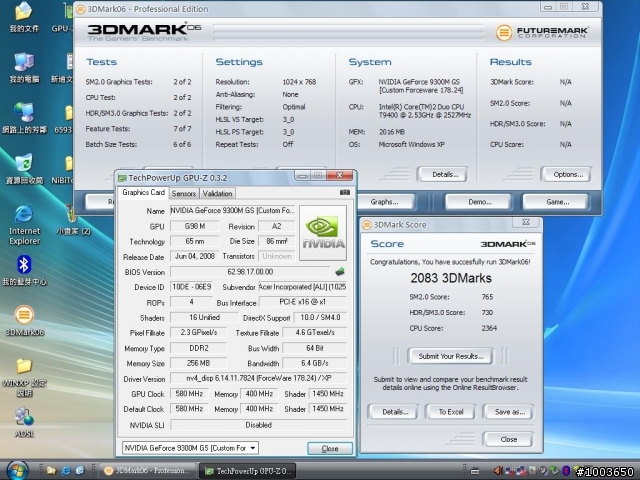Click the Game button in 3DMark06
640x480 pixels.
pos(557,202)
